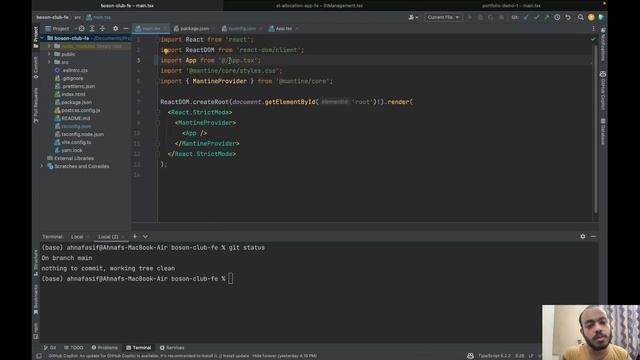Open the terminal sessions dropdown chevron
Viewport: 640px width, 360px height.
[145, 236]
